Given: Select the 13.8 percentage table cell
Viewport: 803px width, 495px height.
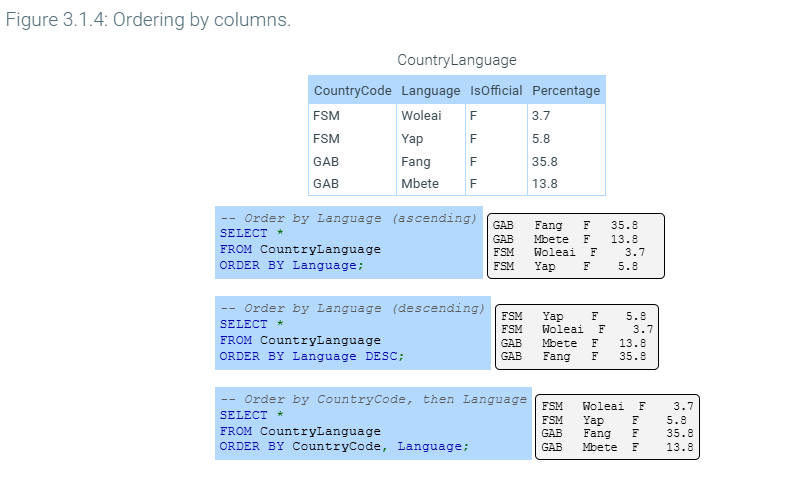Looking at the screenshot, I should click(x=545, y=184).
